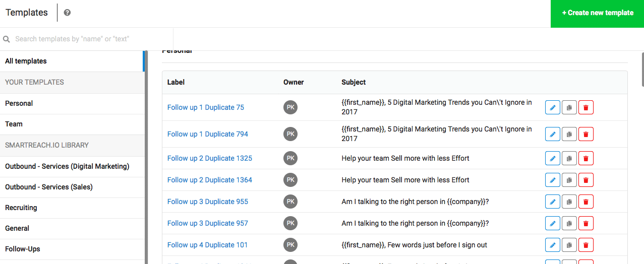644x264 pixels.
Task: Click PK owner avatar for Duplicate 1325
Action: [x=290, y=158]
